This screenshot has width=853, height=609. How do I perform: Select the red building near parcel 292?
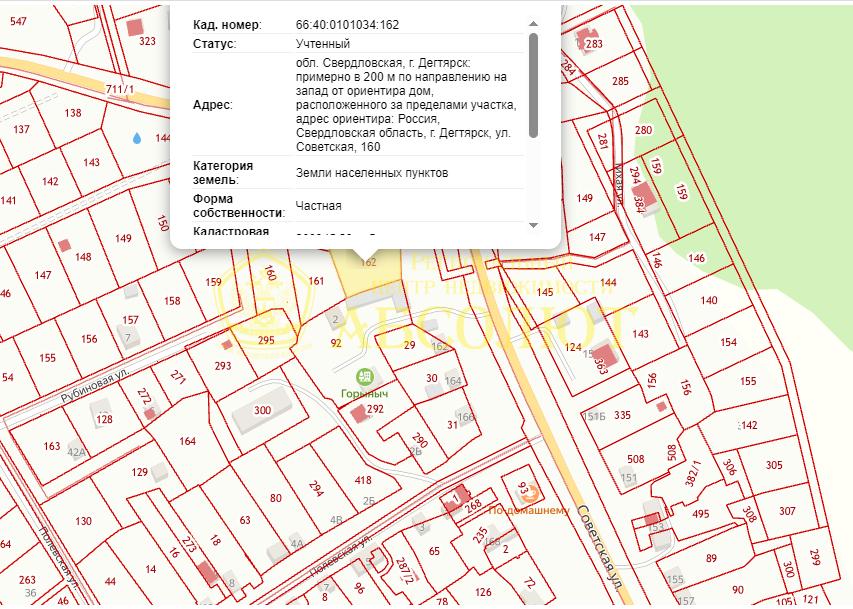click(x=359, y=414)
